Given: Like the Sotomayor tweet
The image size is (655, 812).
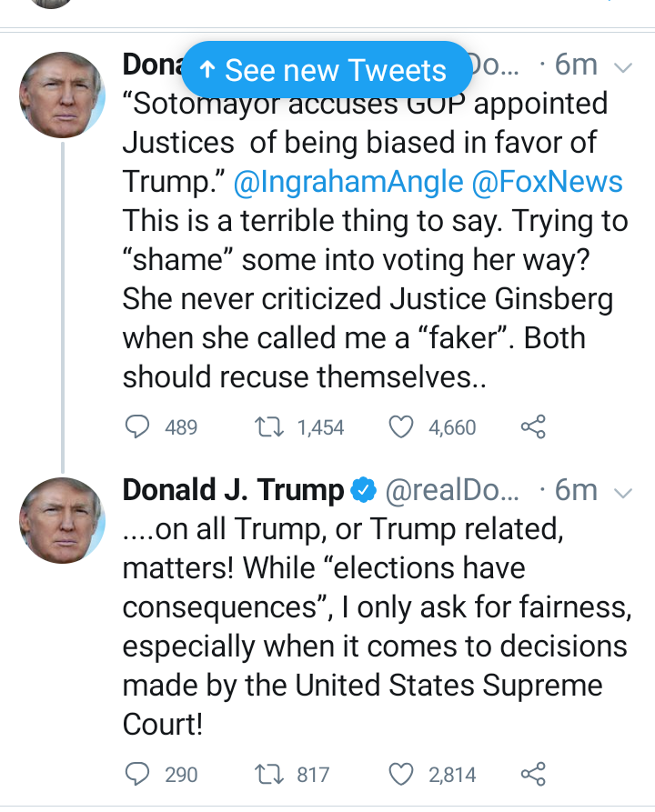Looking at the screenshot, I should coord(401,426).
